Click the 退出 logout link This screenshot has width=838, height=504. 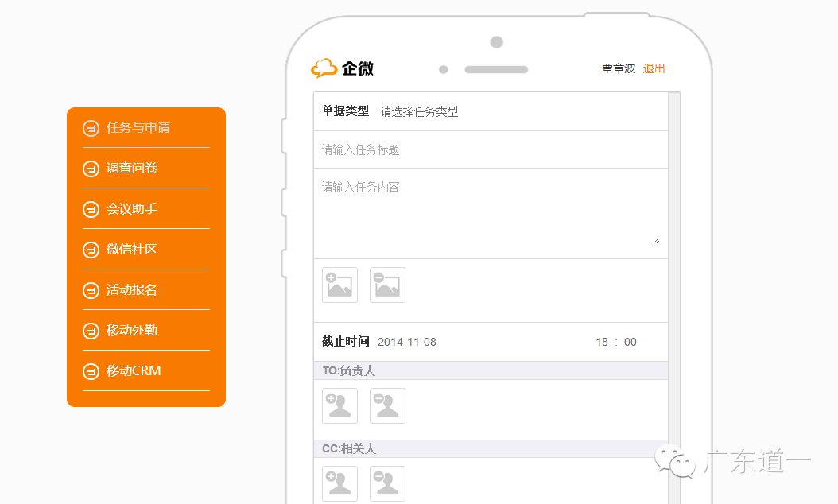[x=654, y=68]
